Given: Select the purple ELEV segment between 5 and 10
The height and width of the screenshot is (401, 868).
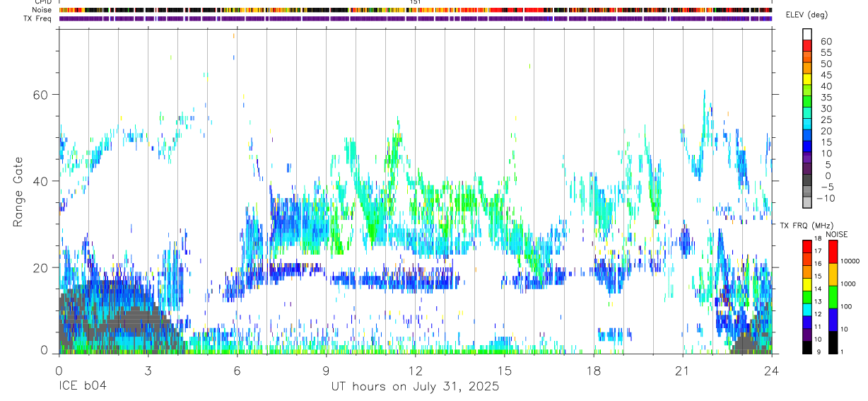Looking at the screenshot, I should (x=807, y=158).
